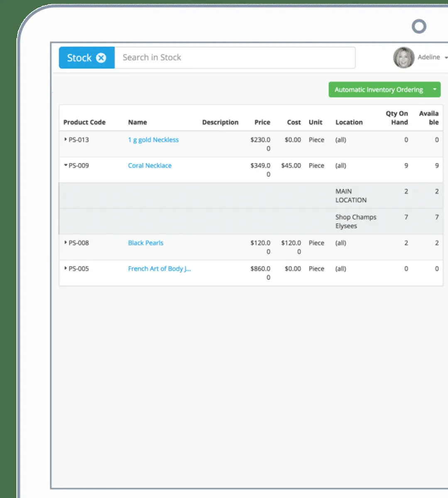Click the PS-005 product code
The image size is (448, 498).
coord(78,269)
